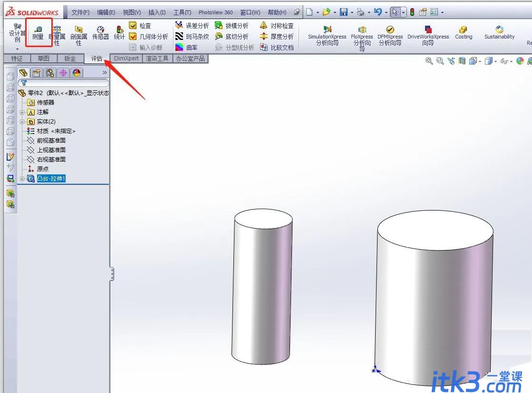Open the New document dropdown arrow
This screenshot has width=532, height=393.
click(318, 12)
